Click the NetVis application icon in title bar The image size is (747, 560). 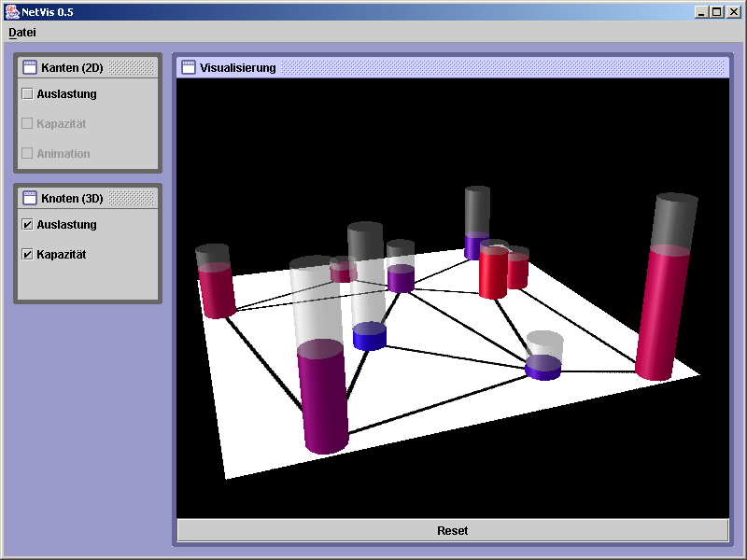(x=12, y=12)
